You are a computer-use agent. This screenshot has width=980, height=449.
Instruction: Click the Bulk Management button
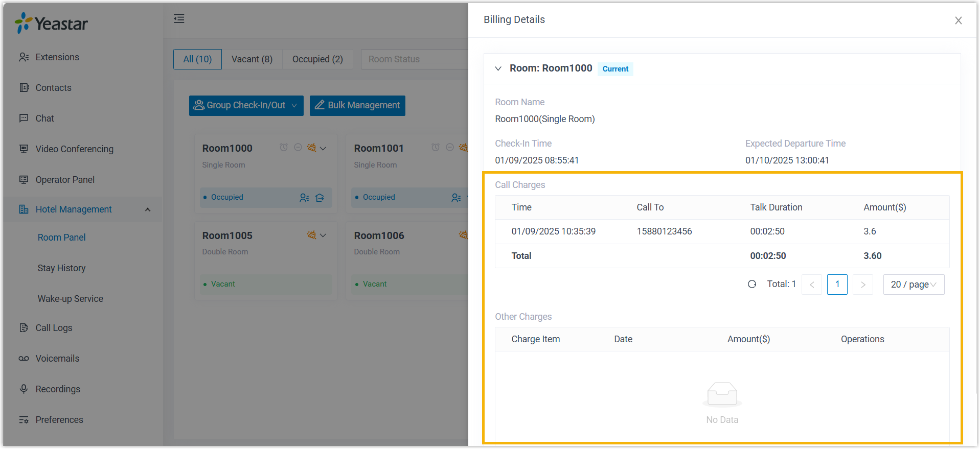coord(357,106)
